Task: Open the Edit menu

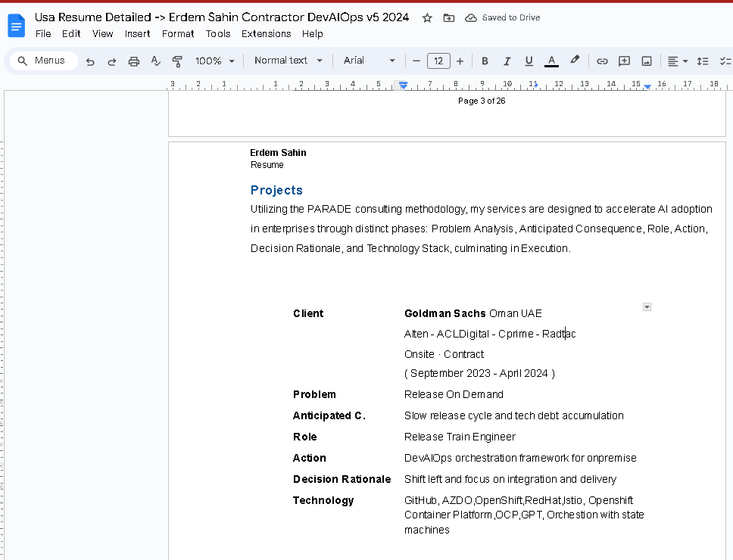Action: 71,33
